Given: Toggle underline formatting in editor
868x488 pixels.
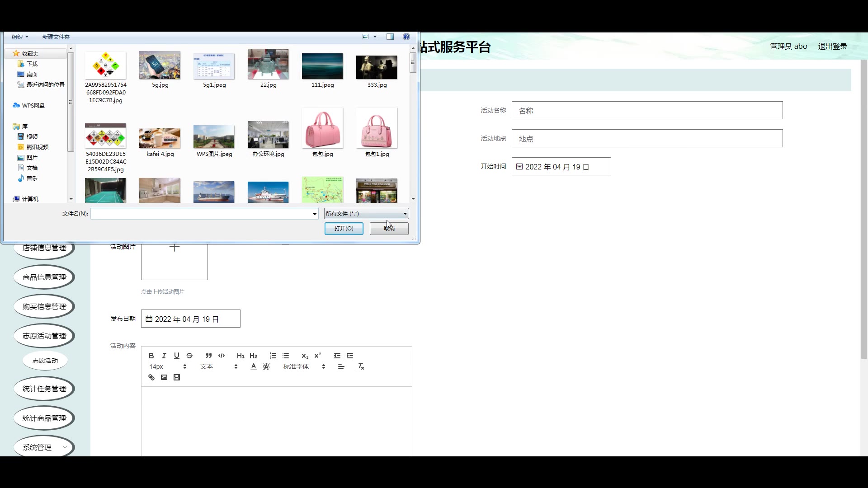Looking at the screenshot, I should tap(177, 356).
